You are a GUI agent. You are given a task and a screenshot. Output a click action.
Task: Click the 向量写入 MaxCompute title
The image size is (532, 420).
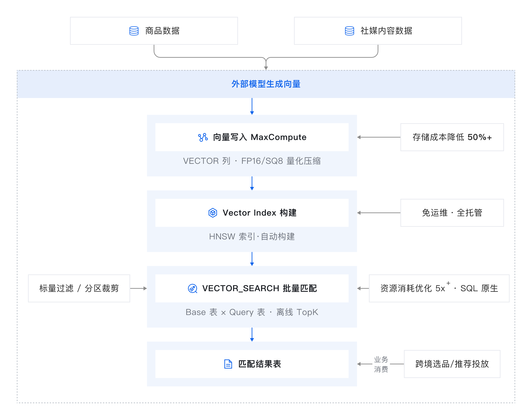tap(260, 137)
